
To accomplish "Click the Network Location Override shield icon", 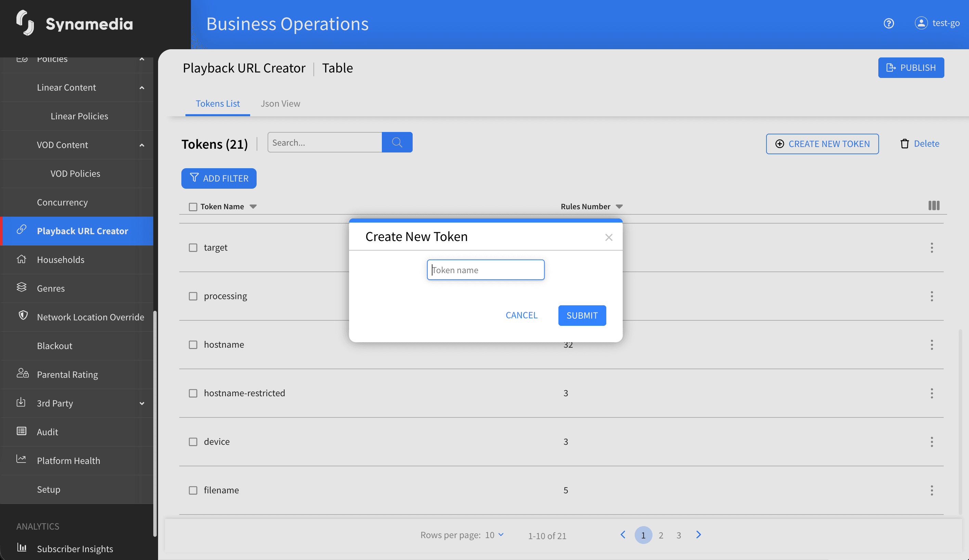I will click(x=23, y=316).
